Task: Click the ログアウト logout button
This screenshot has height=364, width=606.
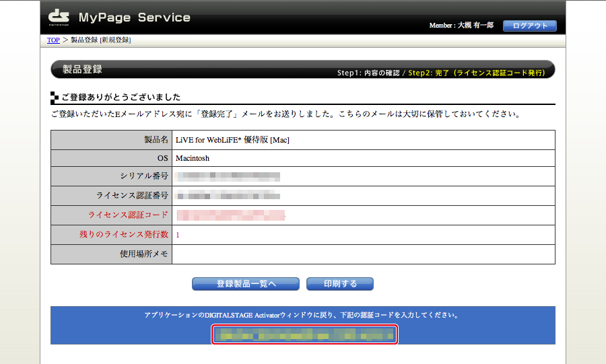Action: pos(529,26)
